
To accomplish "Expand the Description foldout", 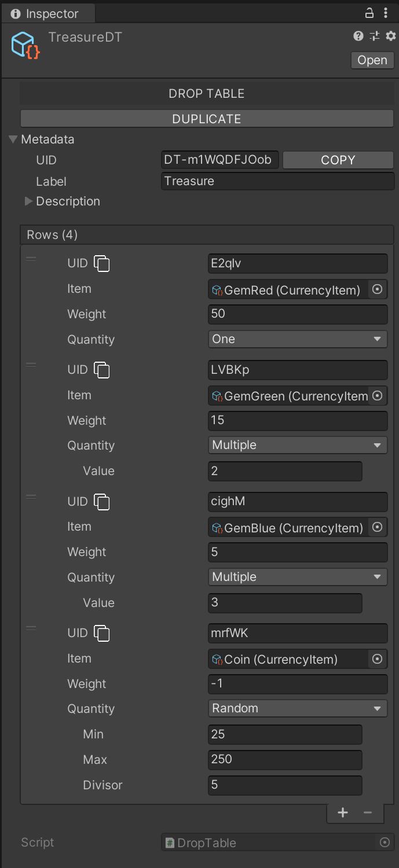I will click(x=28, y=201).
